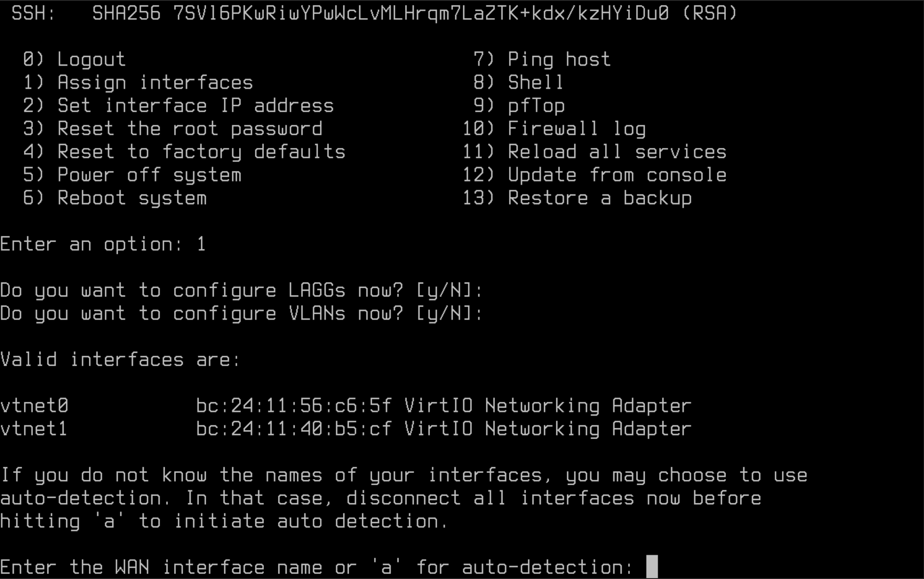Screen dimensions: 924x579
Task: Select the pfTop menu entry
Action: [x=536, y=106]
